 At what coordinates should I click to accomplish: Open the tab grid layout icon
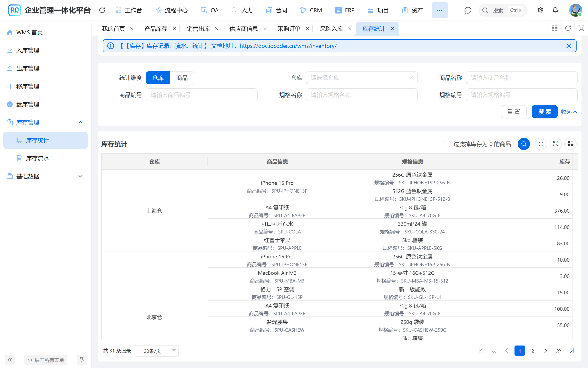pos(555,28)
